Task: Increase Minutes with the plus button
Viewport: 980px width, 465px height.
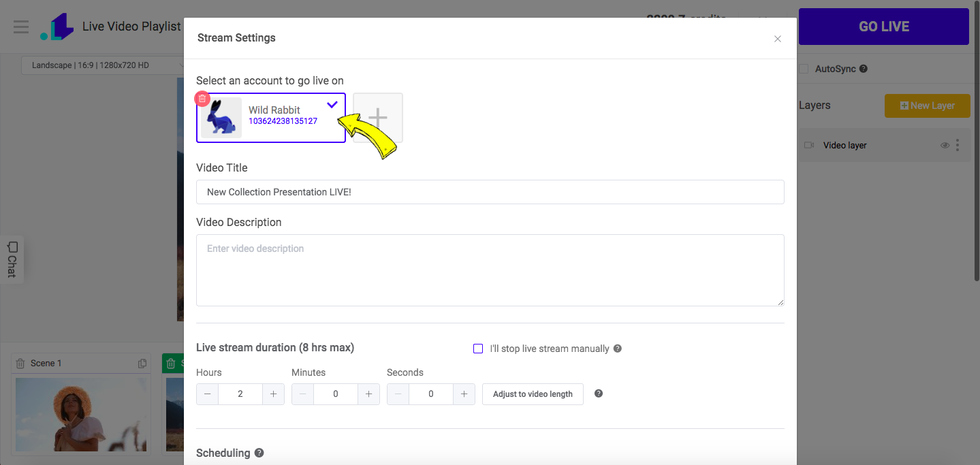Action: [x=368, y=394]
